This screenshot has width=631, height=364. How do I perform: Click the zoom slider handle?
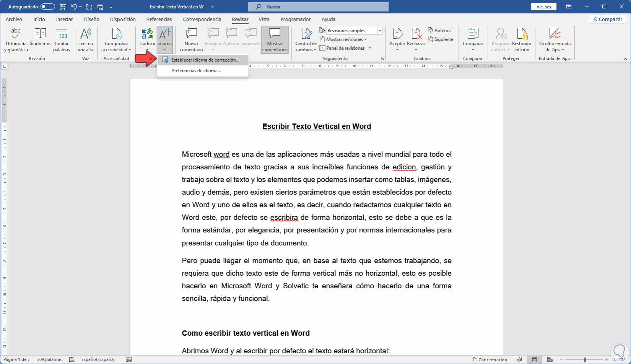(x=585, y=359)
